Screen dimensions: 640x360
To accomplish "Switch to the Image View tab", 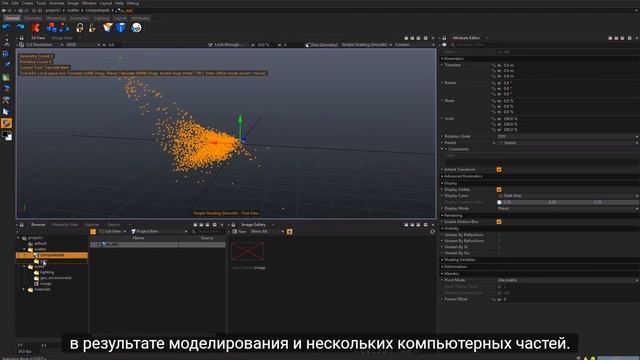I will pos(62,38).
